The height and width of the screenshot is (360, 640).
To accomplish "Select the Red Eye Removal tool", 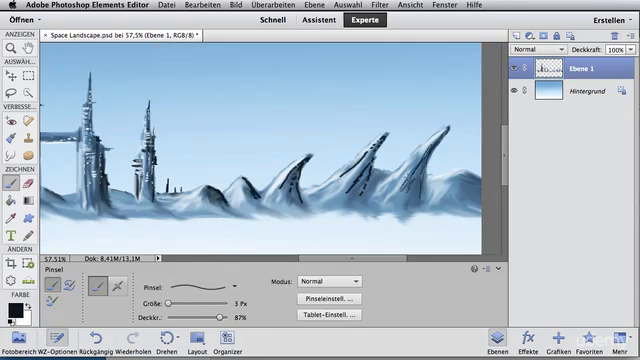I will (x=11, y=121).
